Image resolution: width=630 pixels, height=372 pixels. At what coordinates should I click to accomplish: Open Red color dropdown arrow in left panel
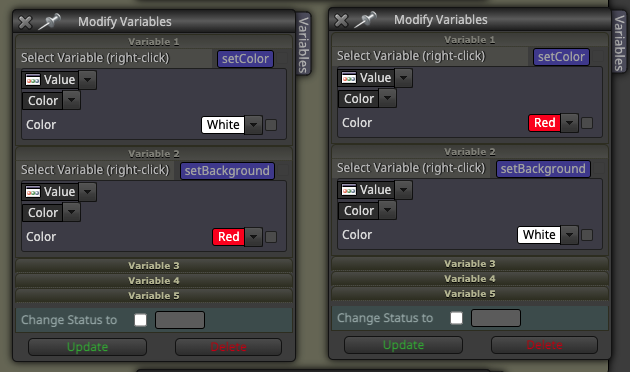[x=254, y=237]
